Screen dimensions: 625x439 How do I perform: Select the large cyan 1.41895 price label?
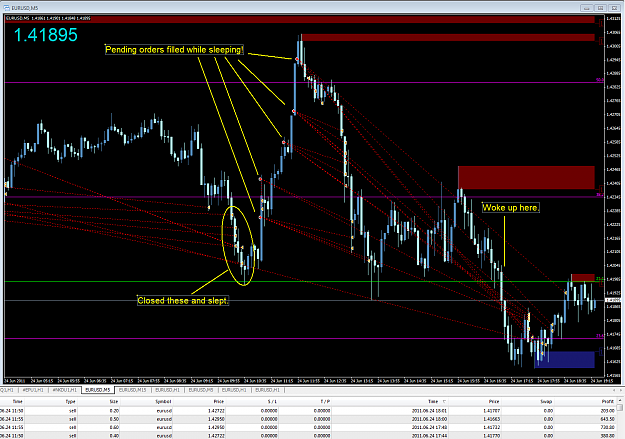[46, 35]
